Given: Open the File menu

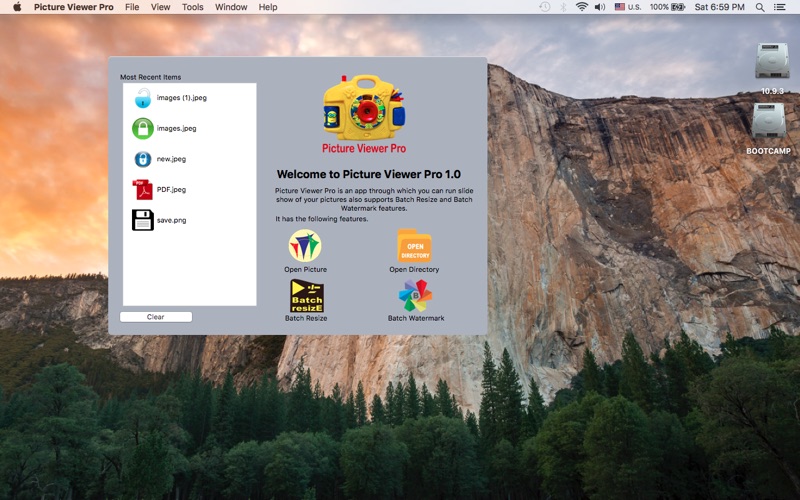Looking at the screenshot, I should coord(132,7).
